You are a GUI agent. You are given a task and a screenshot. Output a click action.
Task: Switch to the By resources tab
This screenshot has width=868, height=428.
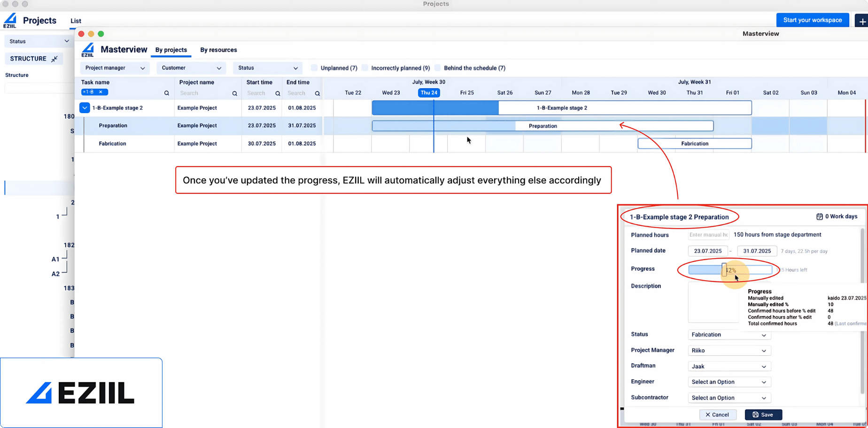pos(218,50)
